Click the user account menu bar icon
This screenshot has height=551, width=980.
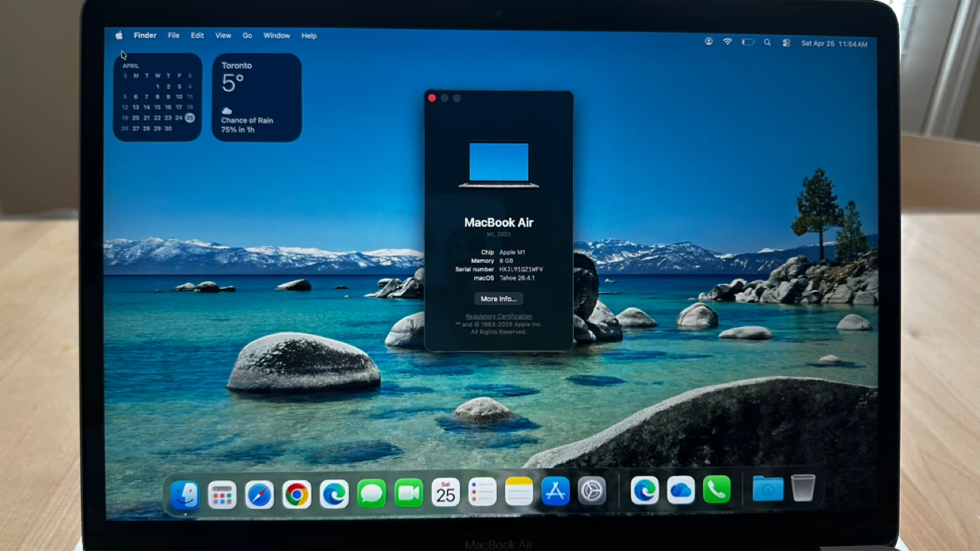[x=708, y=42]
